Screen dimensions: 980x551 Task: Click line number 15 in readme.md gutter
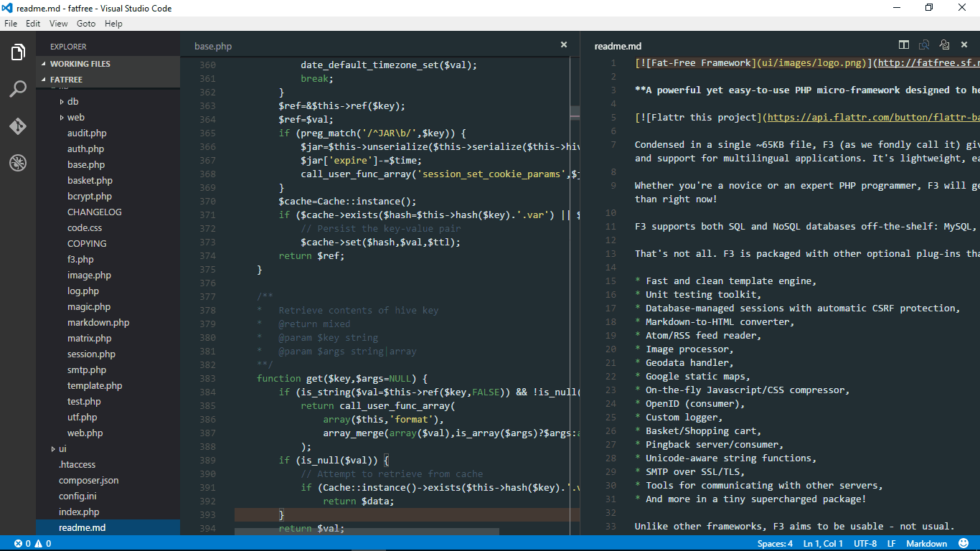click(611, 281)
